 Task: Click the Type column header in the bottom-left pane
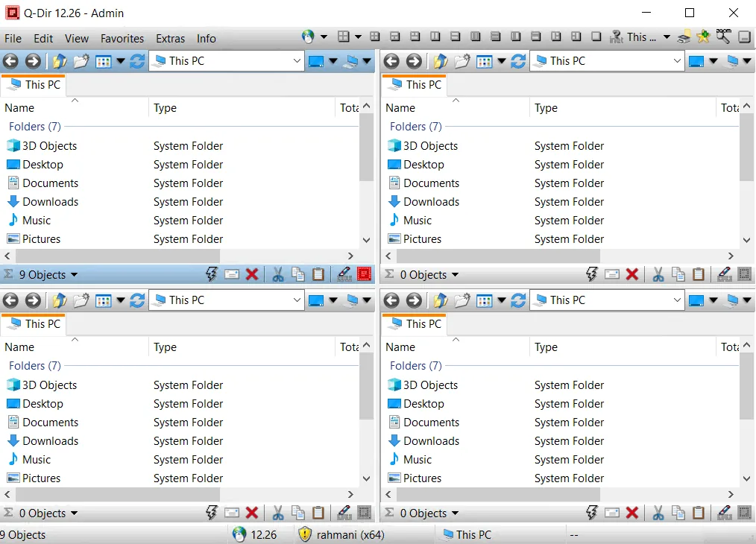tap(241, 347)
